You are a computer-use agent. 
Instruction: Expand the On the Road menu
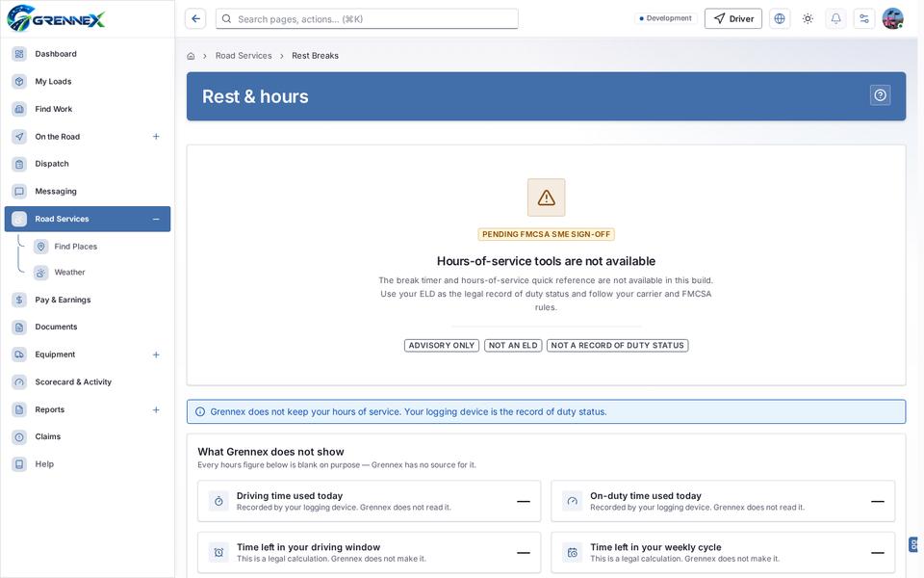[156, 136]
